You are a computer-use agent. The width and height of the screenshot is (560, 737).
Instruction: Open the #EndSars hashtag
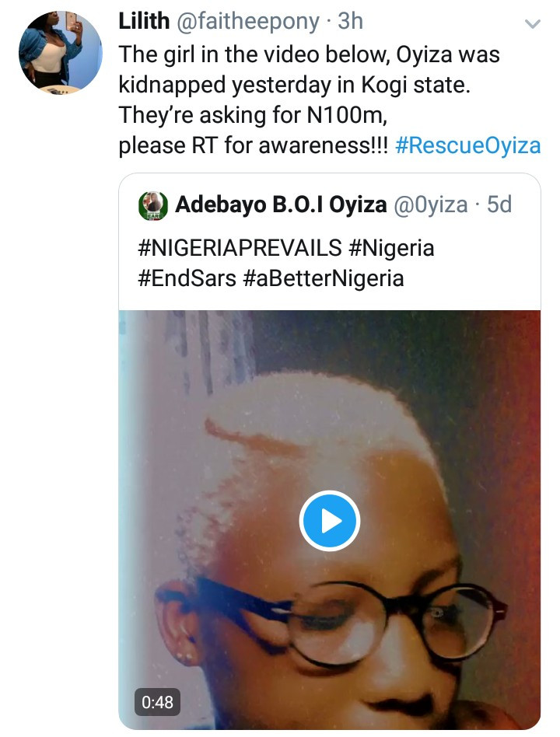[x=187, y=278]
